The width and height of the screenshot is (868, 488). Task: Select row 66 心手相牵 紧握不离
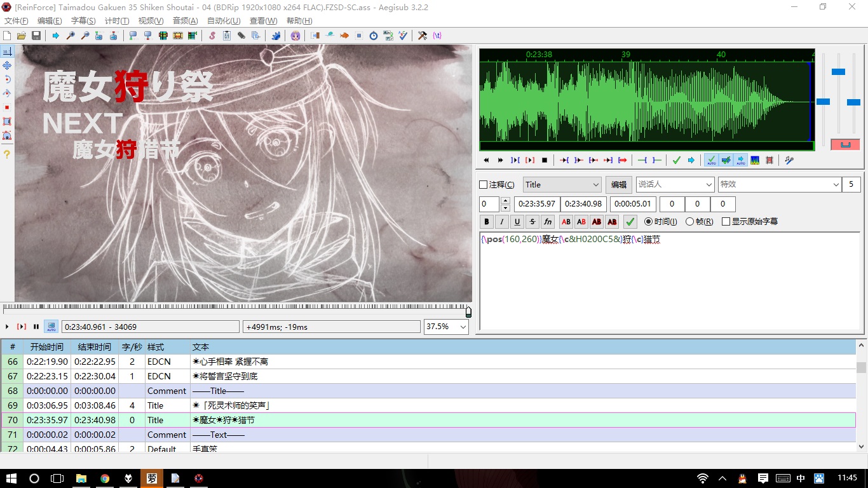428,362
